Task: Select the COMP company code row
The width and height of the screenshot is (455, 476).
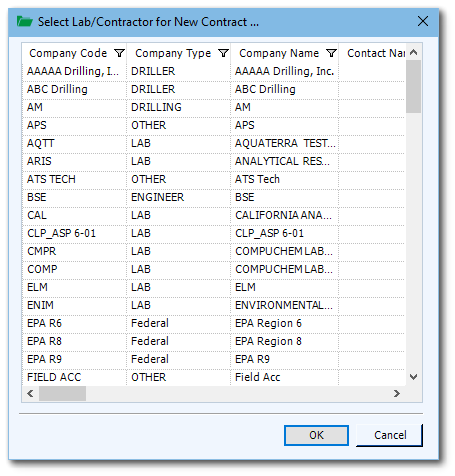Action: 74,269
